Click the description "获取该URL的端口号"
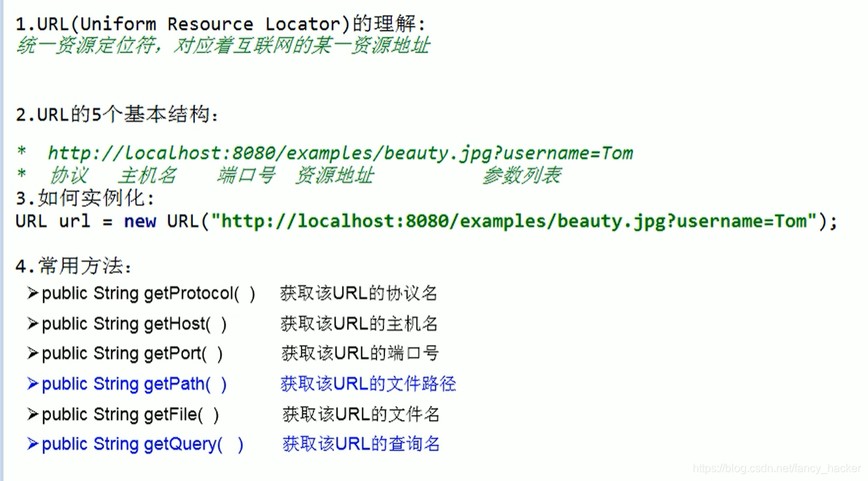 click(x=360, y=354)
